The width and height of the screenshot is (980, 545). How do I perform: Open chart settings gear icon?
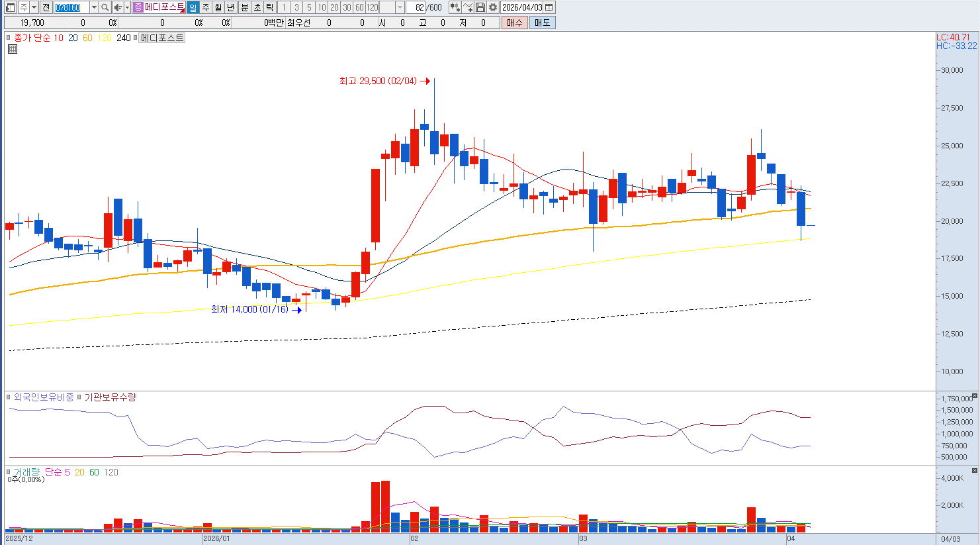click(x=493, y=7)
